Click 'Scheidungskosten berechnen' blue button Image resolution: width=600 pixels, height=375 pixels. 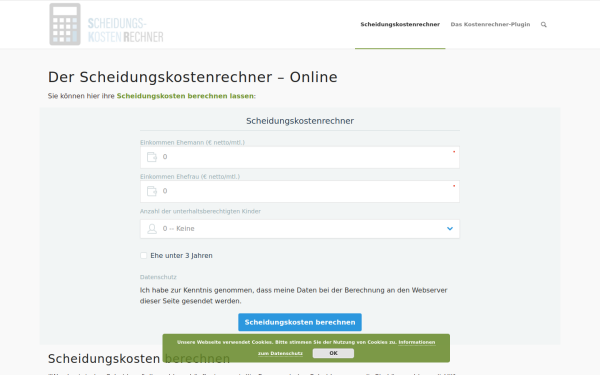pyautogui.click(x=300, y=322)
